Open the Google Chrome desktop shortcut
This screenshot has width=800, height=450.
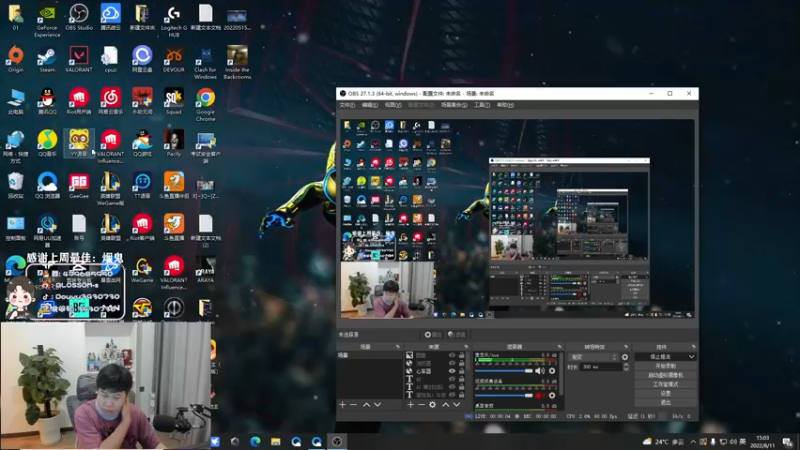[x=205, y=105]
